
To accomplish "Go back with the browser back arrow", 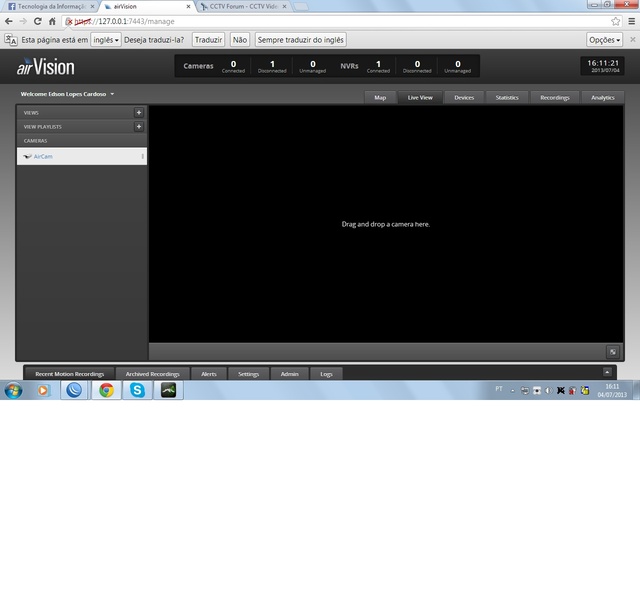I will pyautogui.click(x=9, y=21).
